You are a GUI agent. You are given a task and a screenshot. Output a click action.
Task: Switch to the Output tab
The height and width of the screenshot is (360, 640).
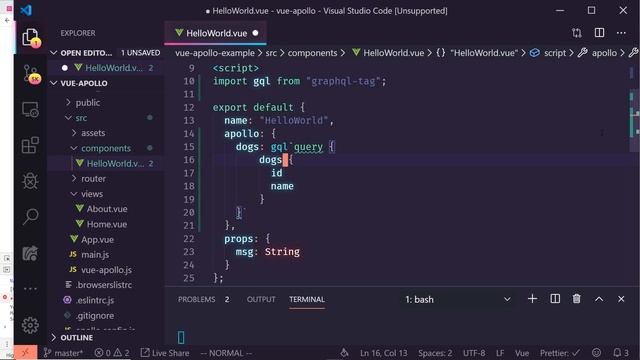261,299
